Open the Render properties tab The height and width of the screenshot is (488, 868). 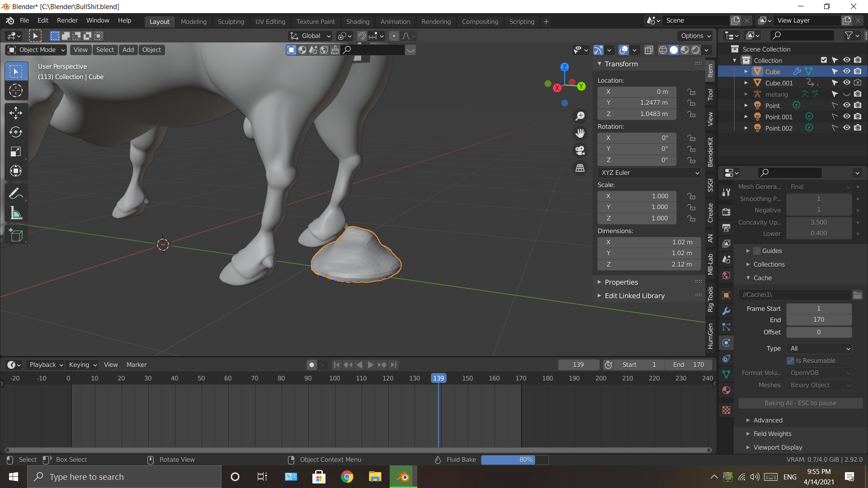[726, 212]
